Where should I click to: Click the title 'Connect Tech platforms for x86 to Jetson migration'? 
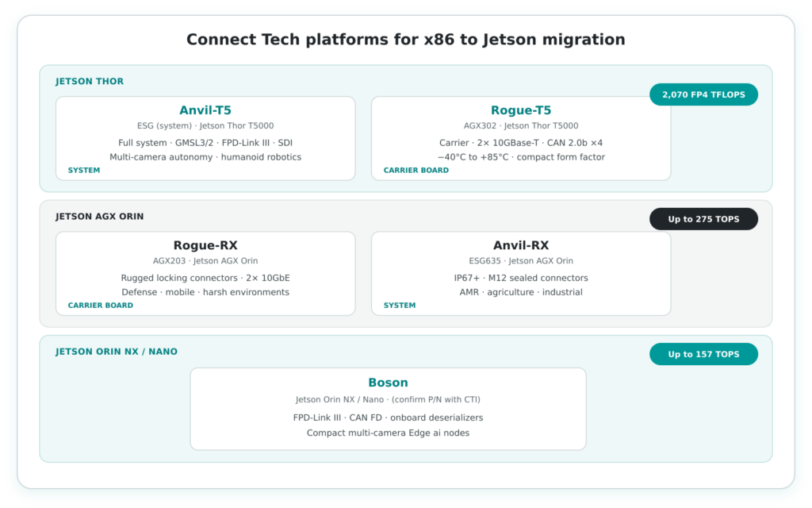405,40
